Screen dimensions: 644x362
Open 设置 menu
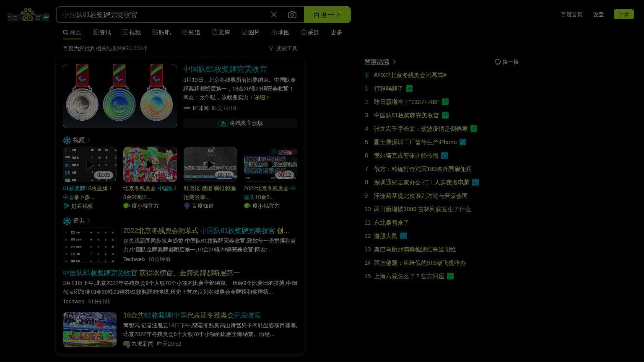(598, 14)
